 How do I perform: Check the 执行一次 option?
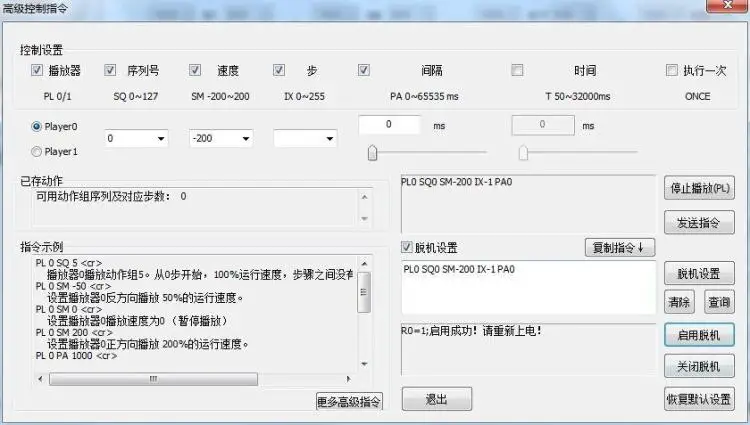click(672, 70)
